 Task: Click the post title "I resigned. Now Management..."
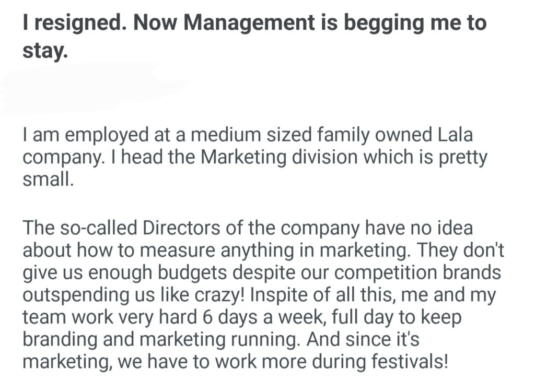254,23
